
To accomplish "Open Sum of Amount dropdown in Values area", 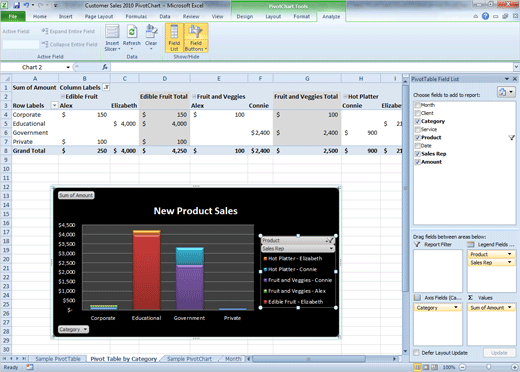I will click(509, 308).
